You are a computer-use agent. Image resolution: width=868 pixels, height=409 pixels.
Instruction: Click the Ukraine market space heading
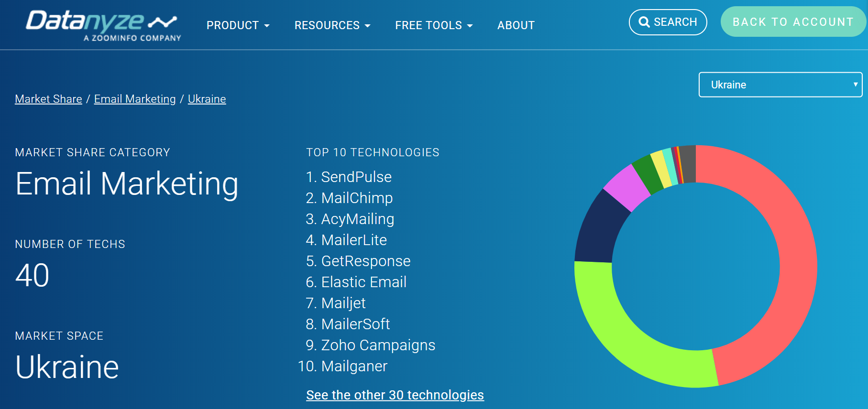click(67, 367)
